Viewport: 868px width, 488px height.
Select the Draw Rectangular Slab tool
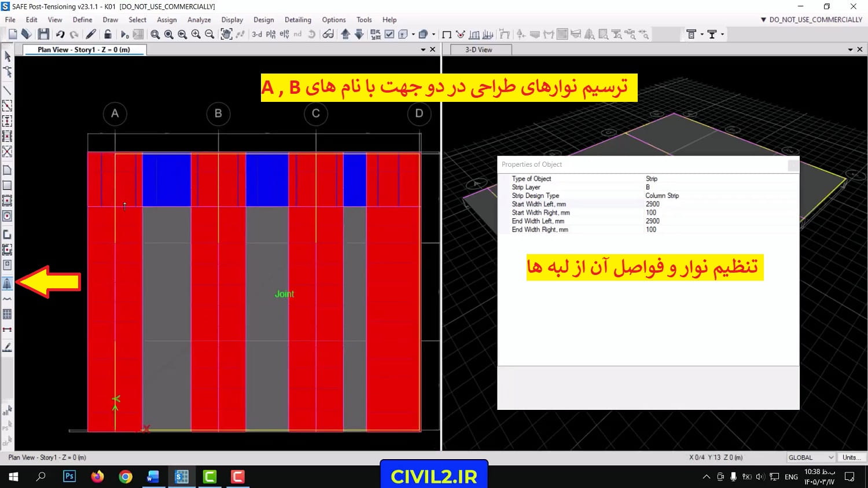pos(8,186)
